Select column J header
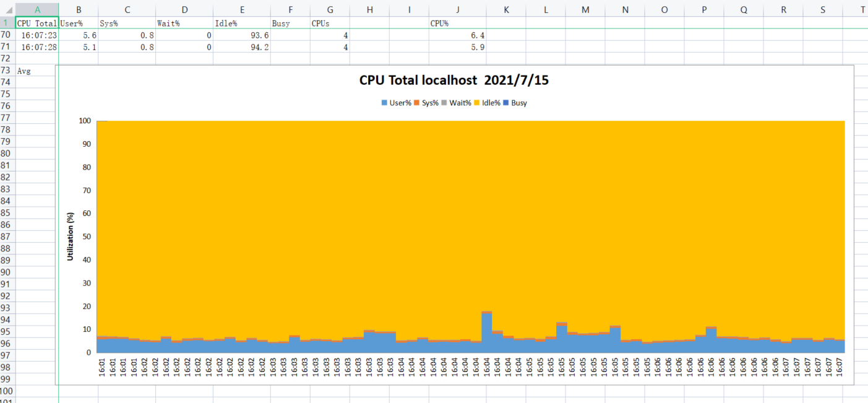This screenshot has height=403, width=868. [457, 10]
